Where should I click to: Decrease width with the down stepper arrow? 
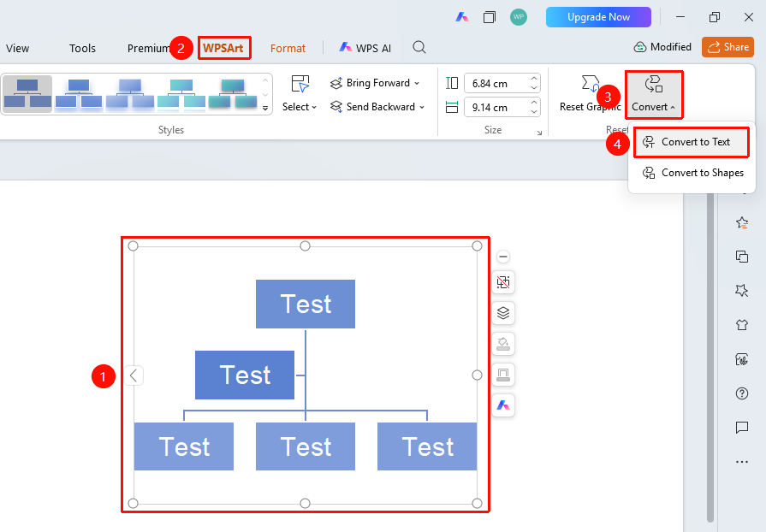click(x=534, y=112)
